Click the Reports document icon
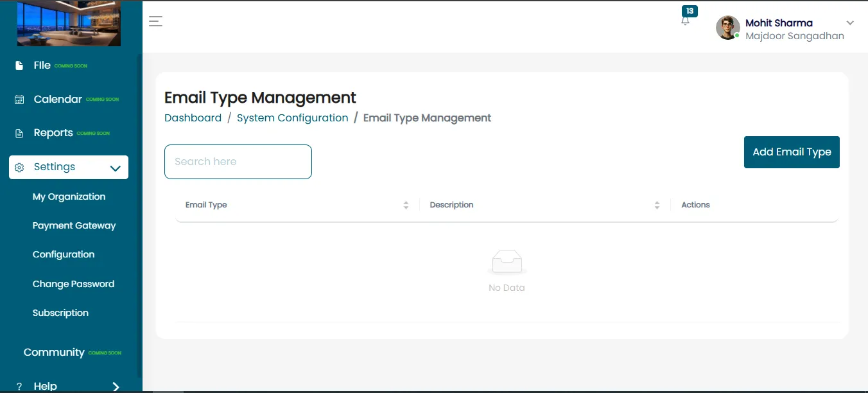 coord(19,133)
